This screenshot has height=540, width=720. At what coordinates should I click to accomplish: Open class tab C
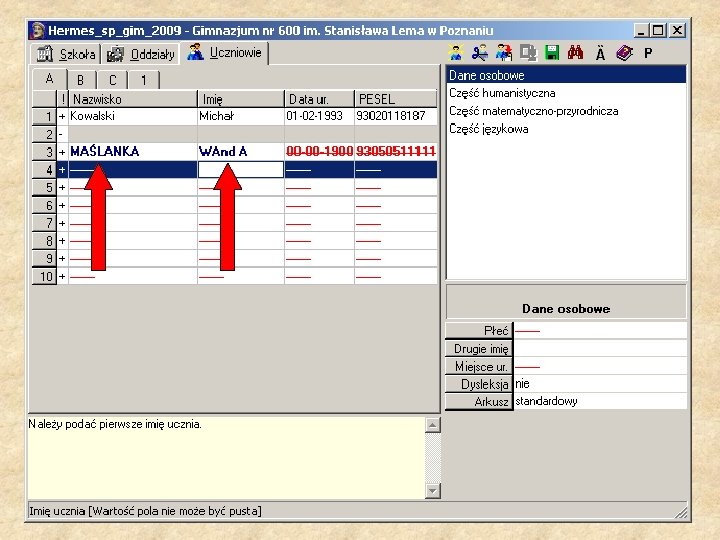(112, 80)
